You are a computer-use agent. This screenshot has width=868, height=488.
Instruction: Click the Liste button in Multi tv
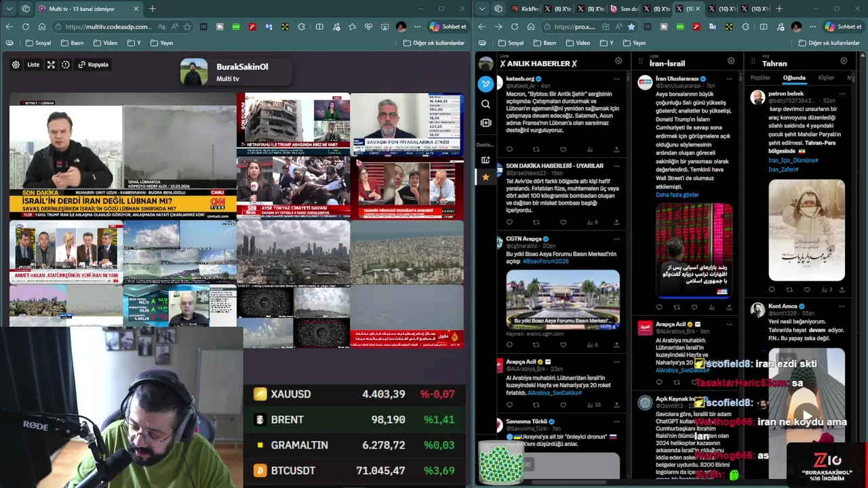pyautogui.click(x=33, y=64)
